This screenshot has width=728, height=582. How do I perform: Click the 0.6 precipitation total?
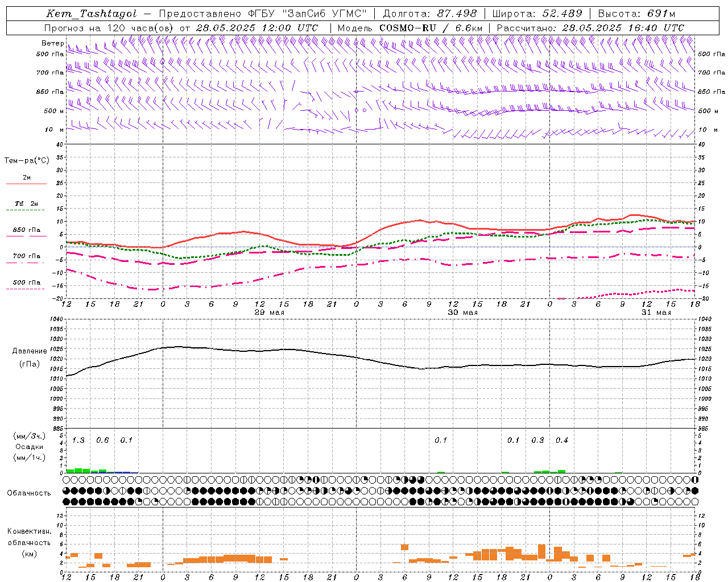tap(102, 440)
